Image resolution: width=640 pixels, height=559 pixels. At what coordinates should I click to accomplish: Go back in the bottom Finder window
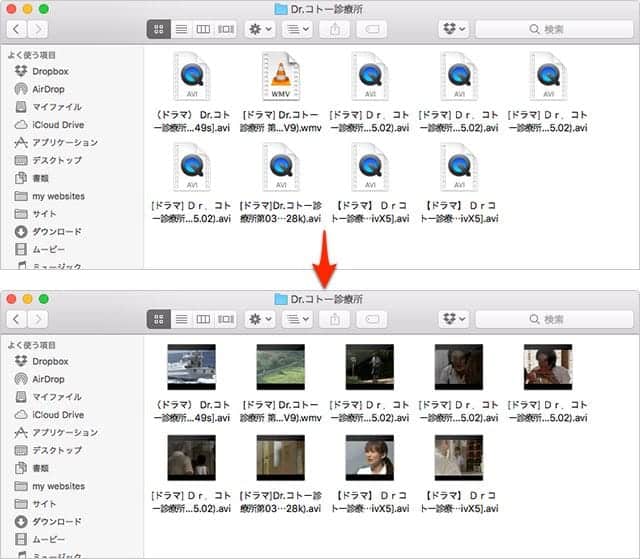(17, 319)
